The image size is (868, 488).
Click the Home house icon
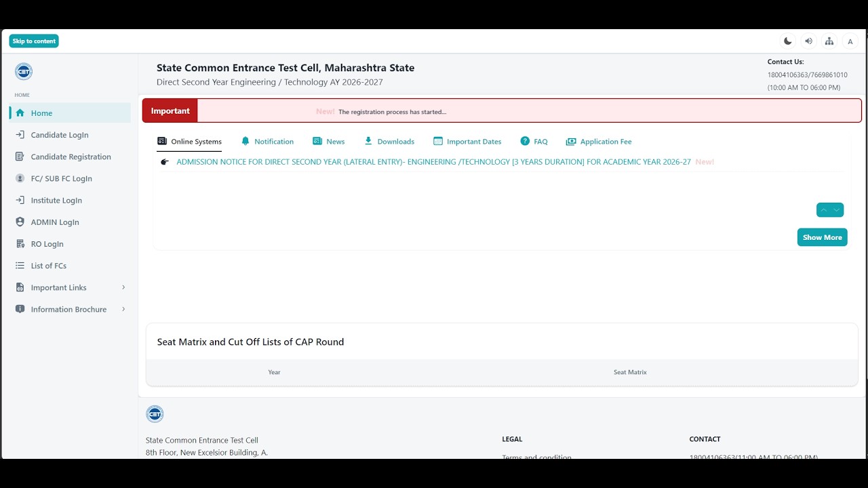[x=20, y=113]
